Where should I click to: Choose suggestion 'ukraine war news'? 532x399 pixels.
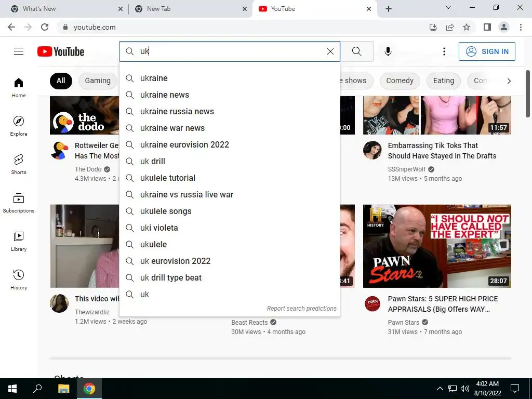click(230, 128)
